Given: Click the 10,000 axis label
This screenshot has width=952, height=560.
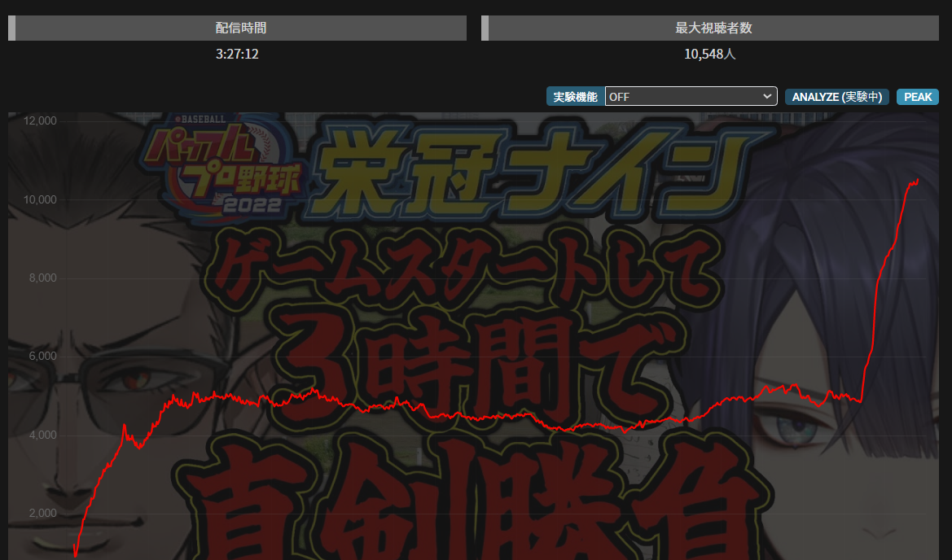Looking at the screenshot, I should coord(40,199).
